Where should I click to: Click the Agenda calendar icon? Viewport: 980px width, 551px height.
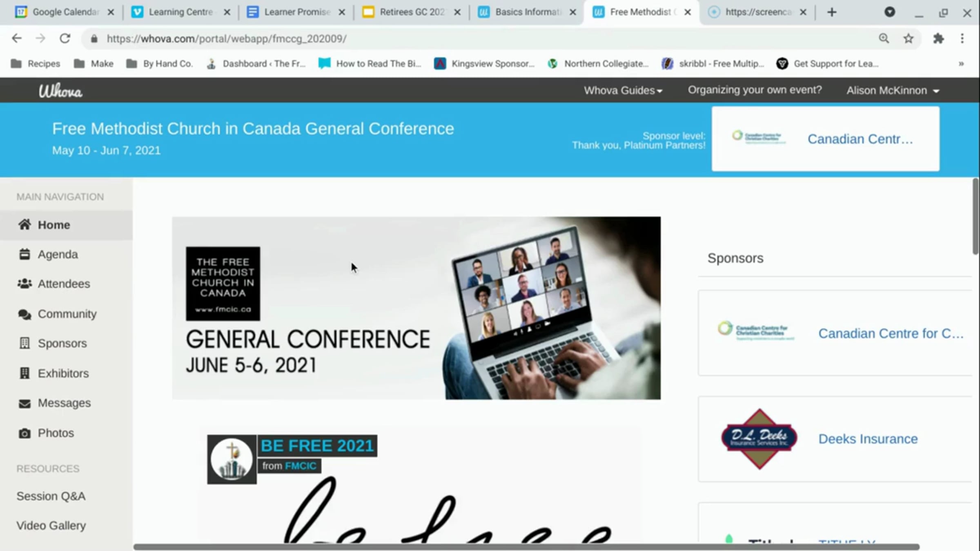click(24, 254)
